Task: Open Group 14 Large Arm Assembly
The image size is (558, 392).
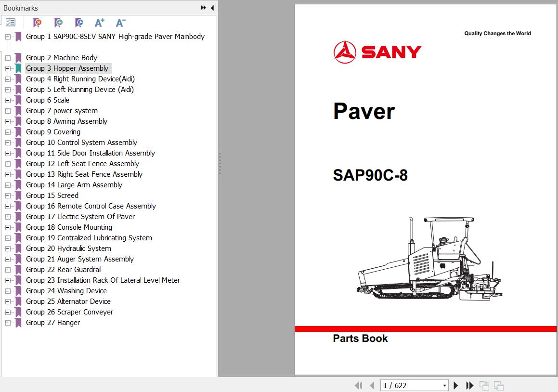Action: [x=74, y=185]
